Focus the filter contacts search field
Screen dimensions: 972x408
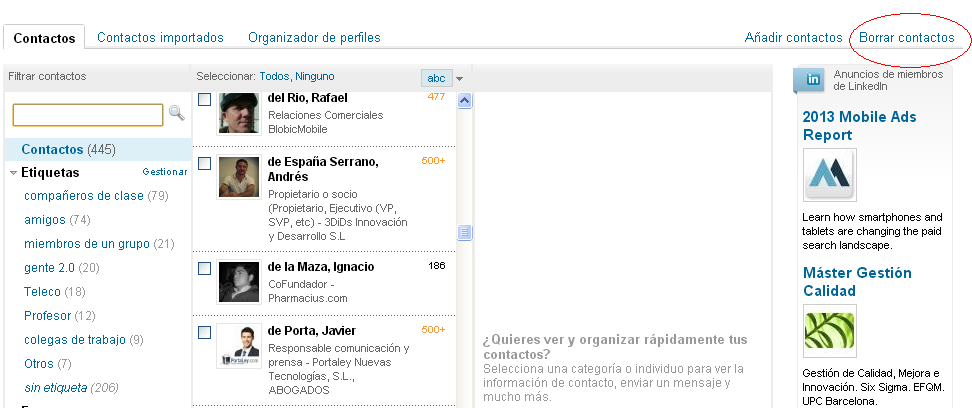pyautogui.click(x=88, y=115)
